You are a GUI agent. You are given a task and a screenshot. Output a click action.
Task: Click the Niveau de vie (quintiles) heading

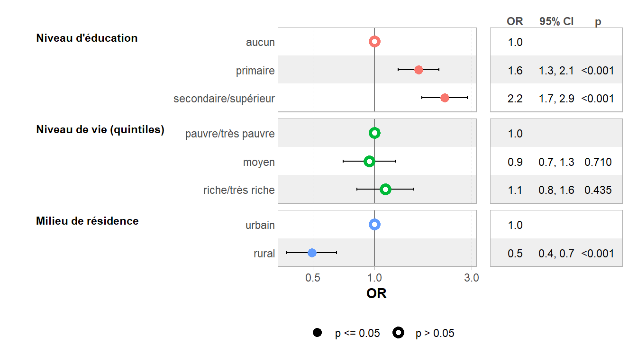[x=100, y=129]
